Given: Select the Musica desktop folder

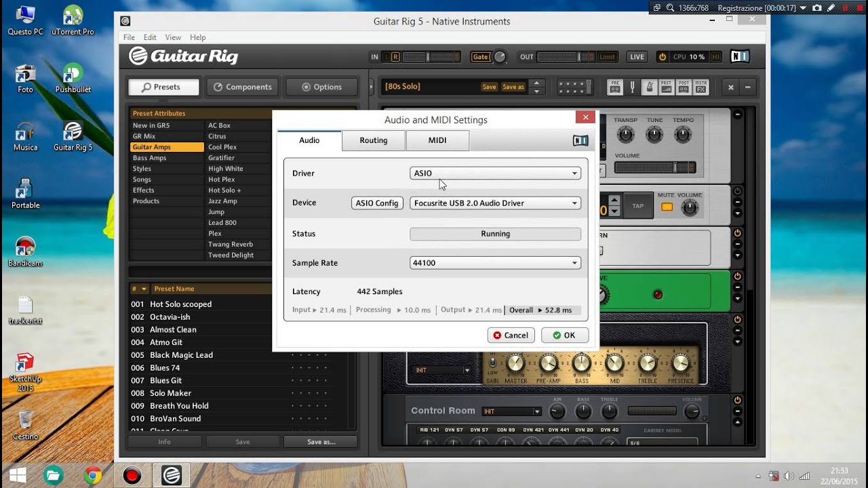Looking at the screenshot, I should point(25,137).
